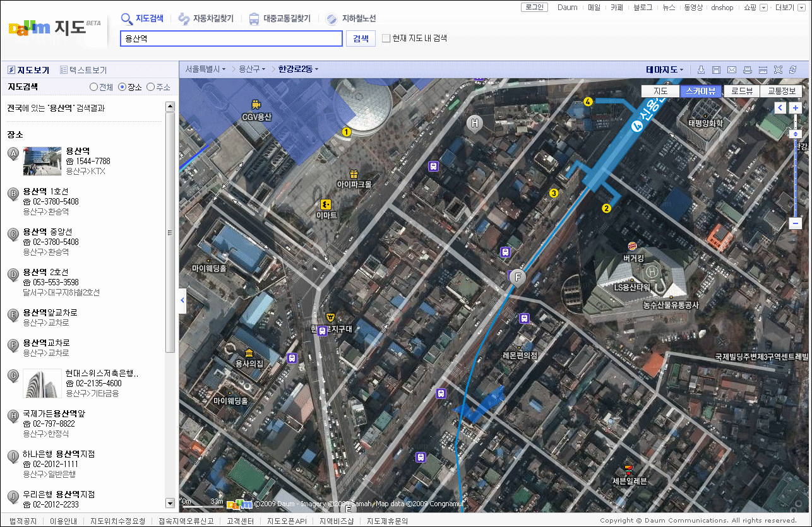Expand the 더보기 dropdown arrow in top bar

pos(801,8)
